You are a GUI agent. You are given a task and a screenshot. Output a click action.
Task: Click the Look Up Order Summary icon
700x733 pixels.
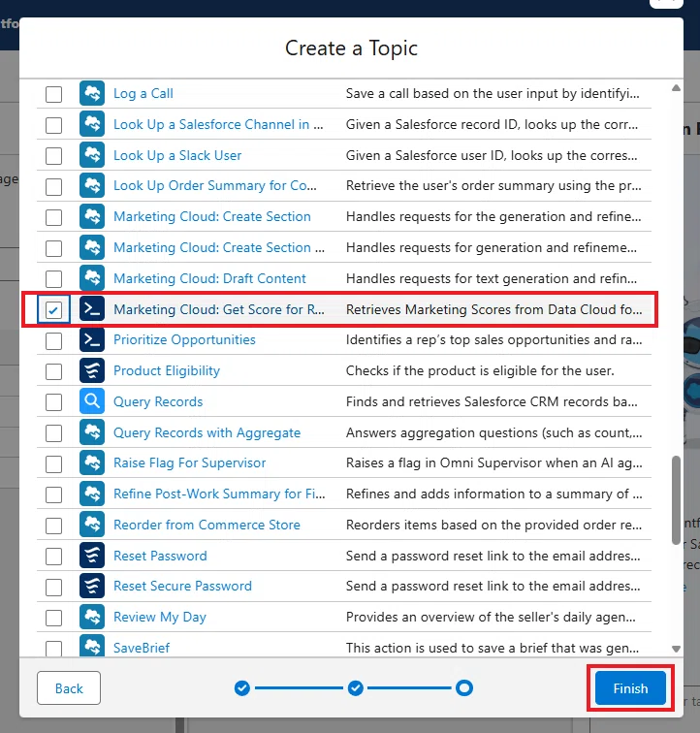[92, 186]
